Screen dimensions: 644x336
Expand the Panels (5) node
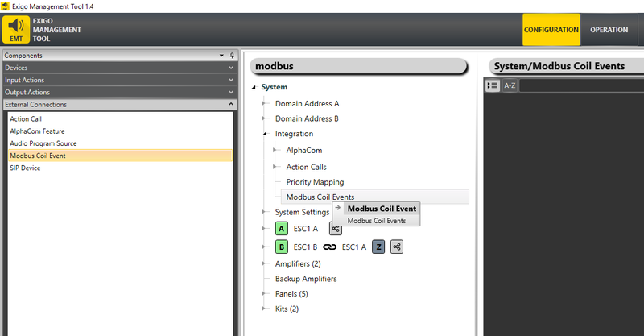(x=264, y=293)
